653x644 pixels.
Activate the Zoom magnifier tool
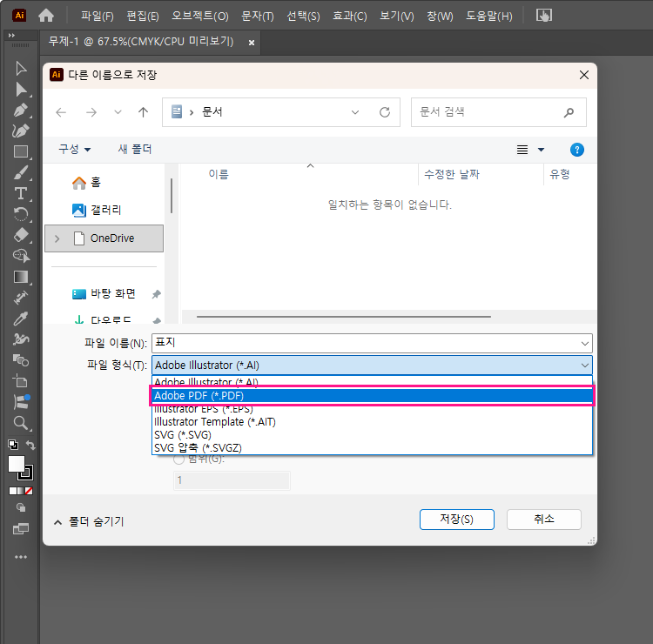(21, 423)
